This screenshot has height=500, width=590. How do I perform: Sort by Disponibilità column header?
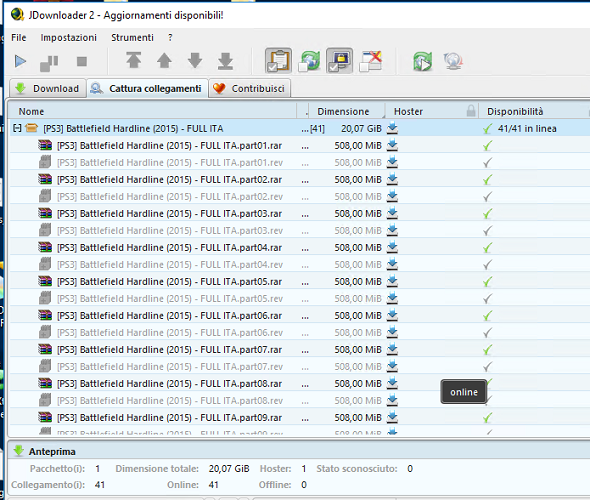point(515,111)
